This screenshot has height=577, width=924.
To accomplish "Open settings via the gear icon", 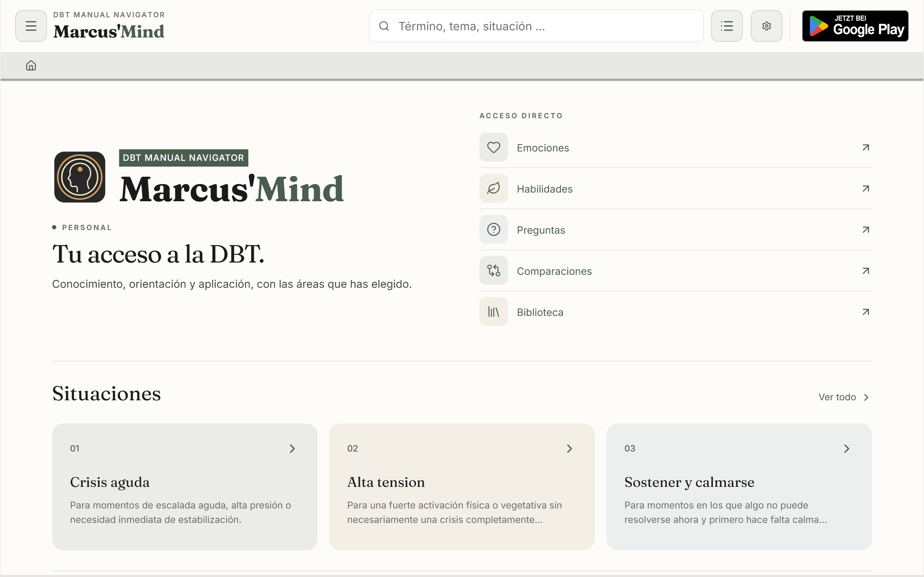I will point(766,26).
